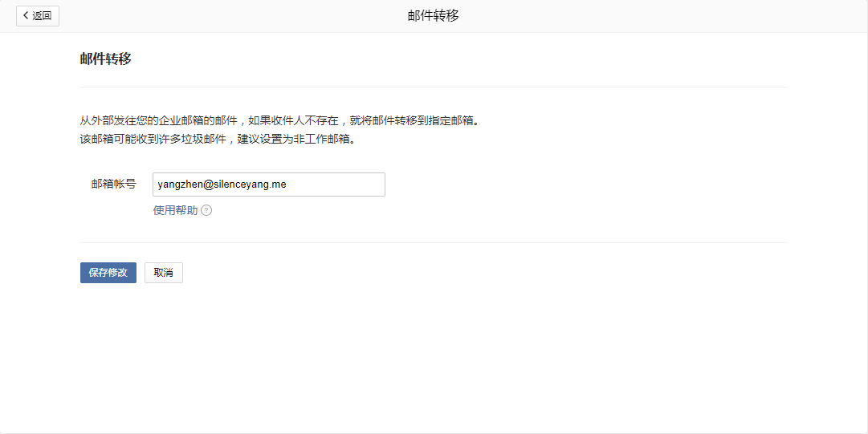Click the 邮箱帐号 field label

point(113,185)
